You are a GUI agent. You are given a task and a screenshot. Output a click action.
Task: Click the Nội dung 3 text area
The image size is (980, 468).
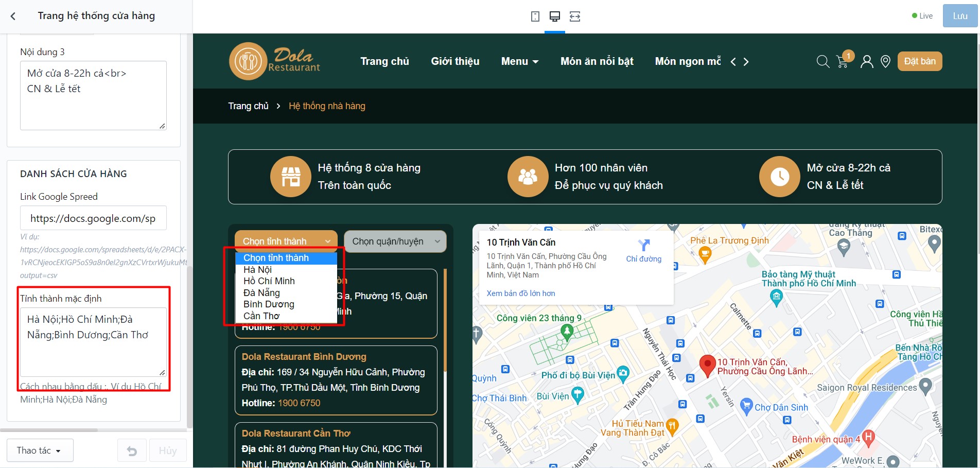[x=93, y=95]
